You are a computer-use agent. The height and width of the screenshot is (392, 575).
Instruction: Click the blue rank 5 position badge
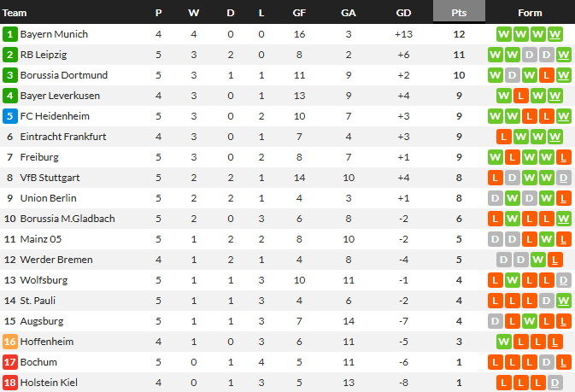pyautogui.click(x=9, y=116)
